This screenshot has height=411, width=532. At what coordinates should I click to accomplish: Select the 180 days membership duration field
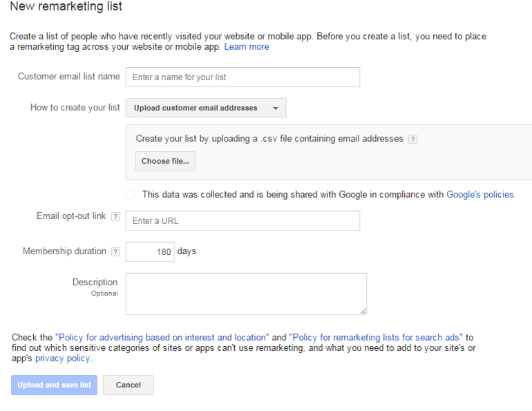coord(150,252)
